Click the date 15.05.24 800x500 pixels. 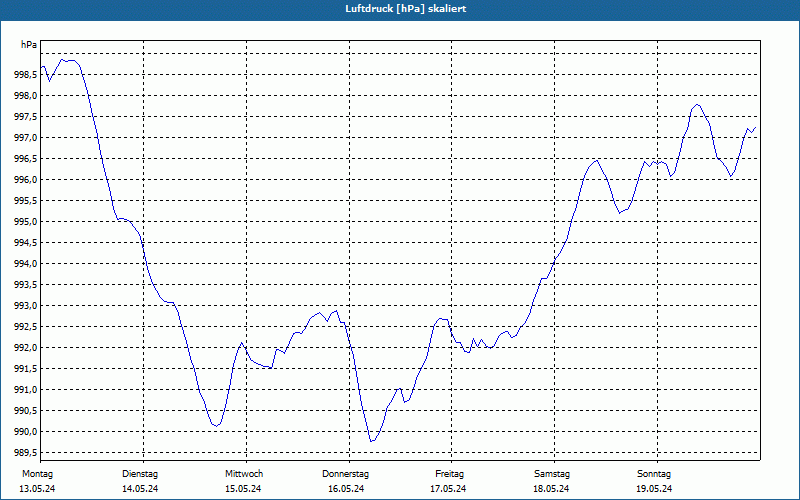(243, 489)
